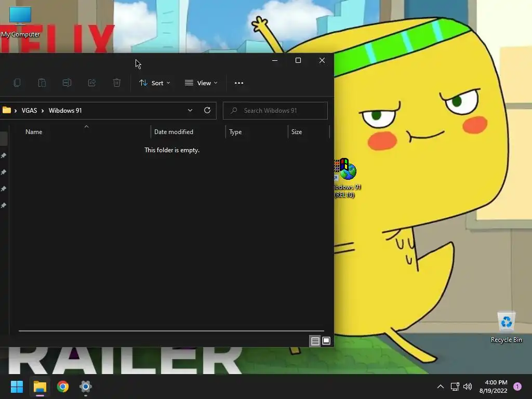
Task: Open the Sort dropdown menu
Action: coord(155,83)
